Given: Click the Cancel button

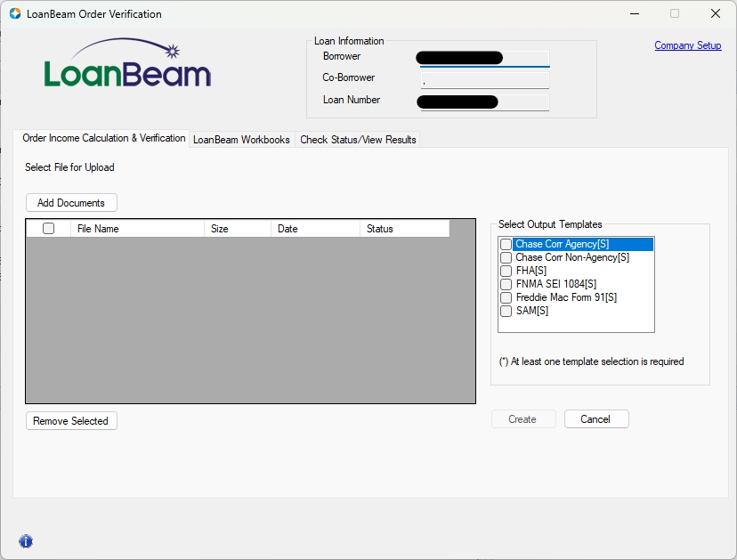Looking at the screenshot, I should tap(595, 419).
